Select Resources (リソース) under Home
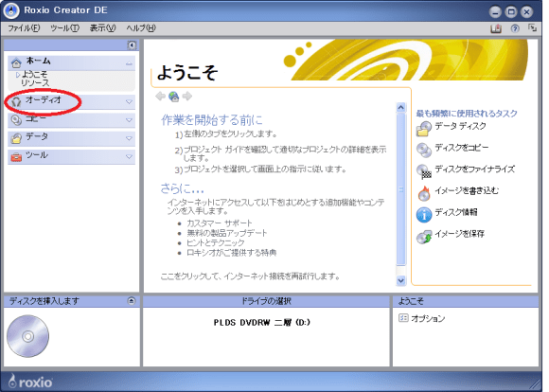 pos(35,82)
